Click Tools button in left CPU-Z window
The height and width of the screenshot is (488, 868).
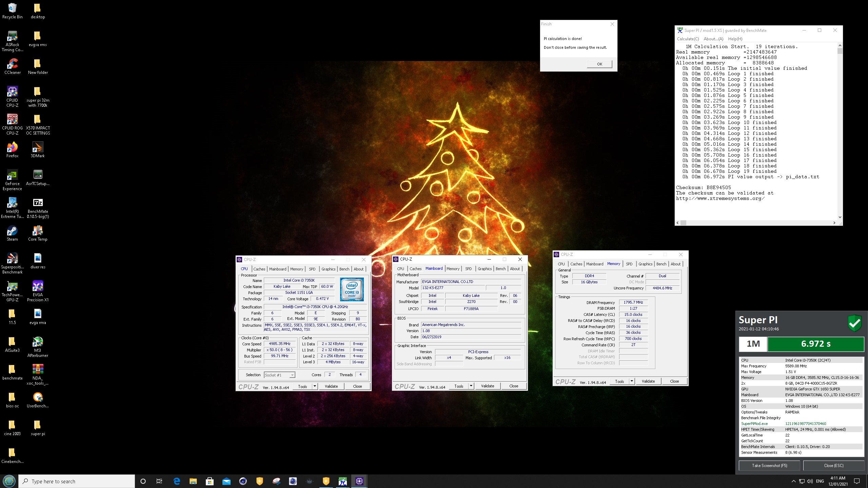pos(302,386)
